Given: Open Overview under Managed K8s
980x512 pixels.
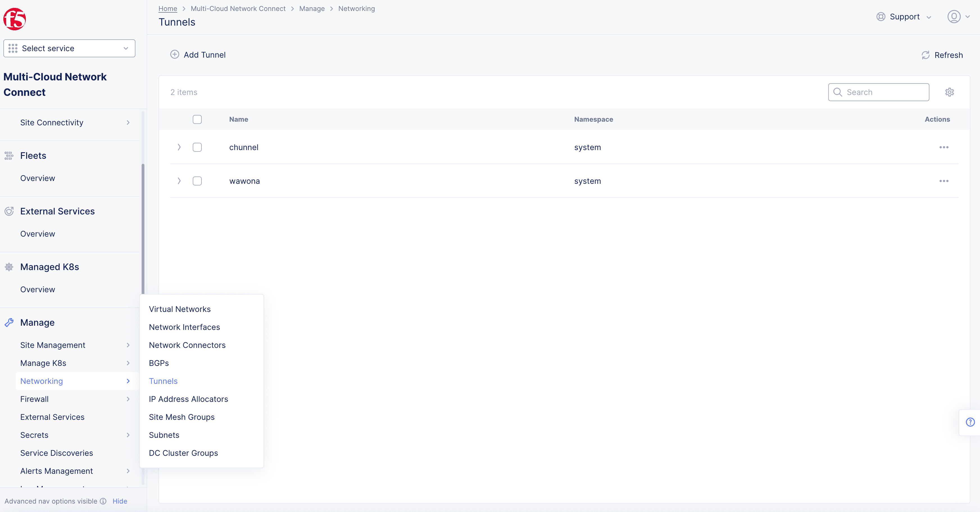Looking at the screenshot, I should click(x=38, y=289).
